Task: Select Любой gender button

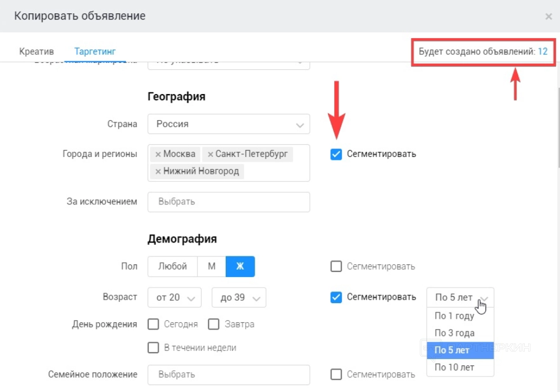Action: coord(173,266)
